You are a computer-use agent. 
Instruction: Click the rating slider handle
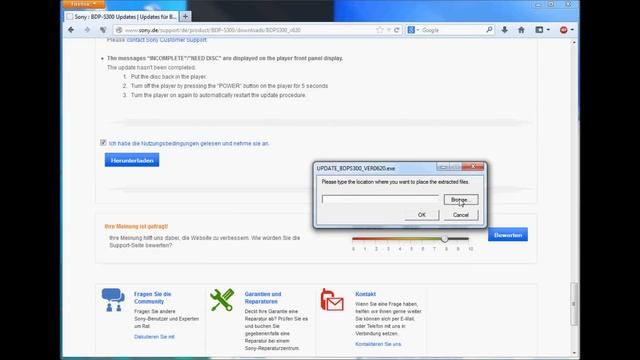[x=444, y=238]
